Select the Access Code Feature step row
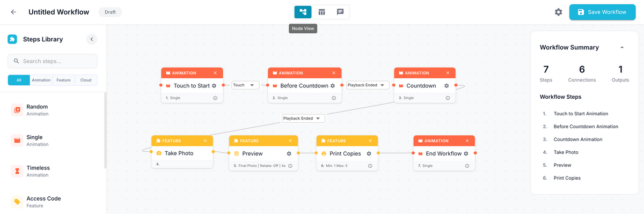This screenshot has width=644, height=214. [53, 202]
